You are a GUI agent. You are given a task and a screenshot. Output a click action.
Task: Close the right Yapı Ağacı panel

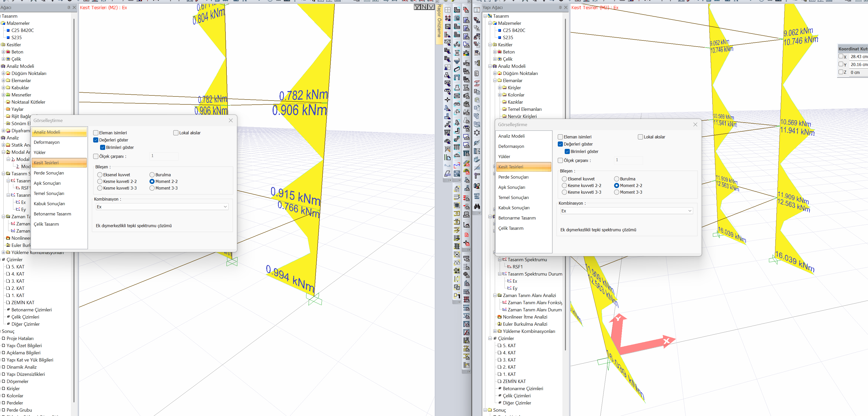(x=566, y=7)
